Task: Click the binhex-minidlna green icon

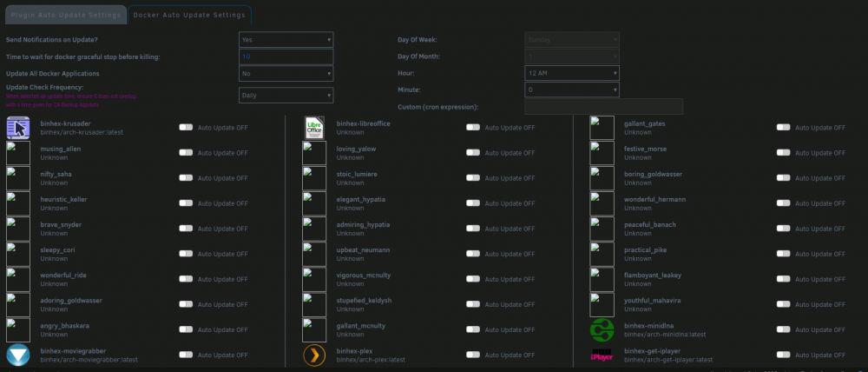Action: 602,330
